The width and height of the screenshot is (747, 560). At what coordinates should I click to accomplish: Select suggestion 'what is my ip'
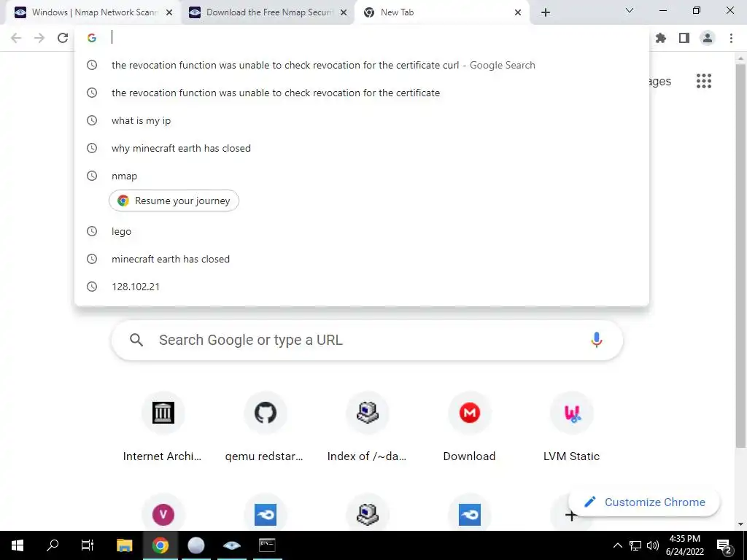coord(362,120)
